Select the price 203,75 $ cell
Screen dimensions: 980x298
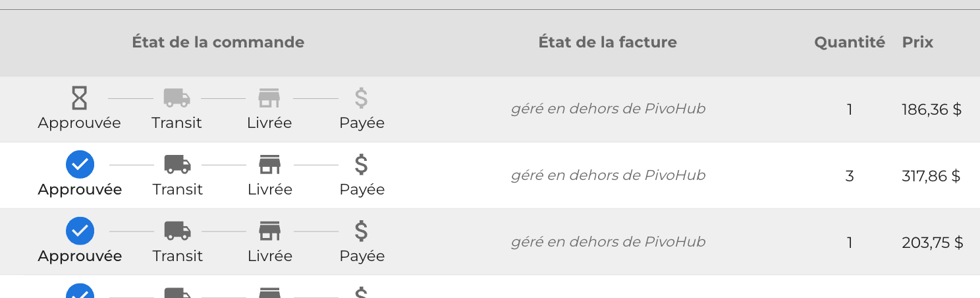[932, 243]
